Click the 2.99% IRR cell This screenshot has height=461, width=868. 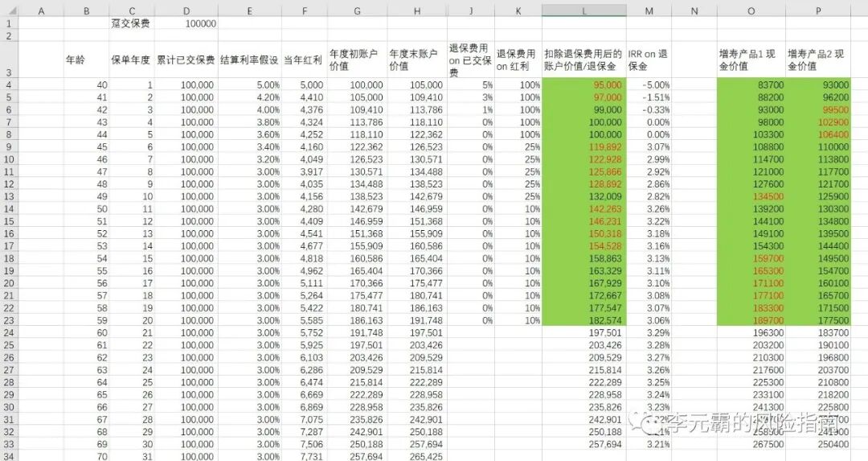(649, 159)
